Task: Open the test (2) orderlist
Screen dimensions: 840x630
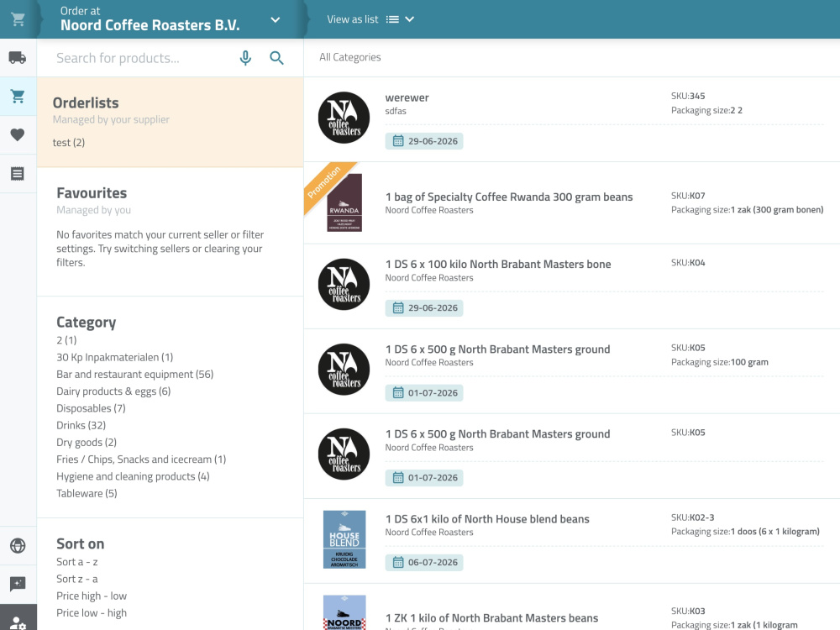Action: [69, 143]
